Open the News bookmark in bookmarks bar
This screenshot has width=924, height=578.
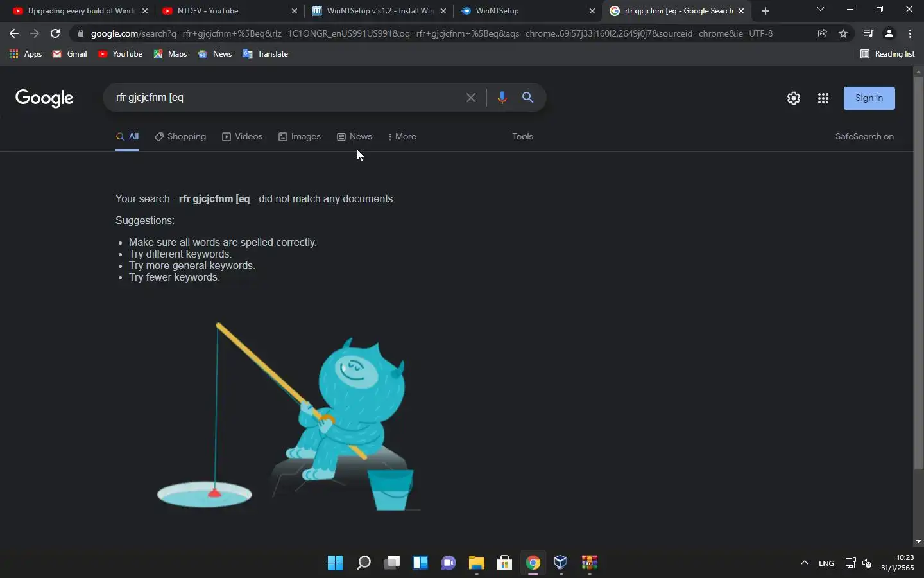[x=215, y=54]
